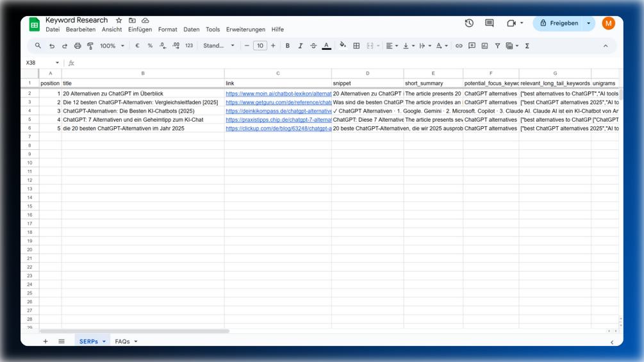The width and height of the screenshot is (644, 362).
Task: Check cloud save status icon
Action: (x=145, y=21)
